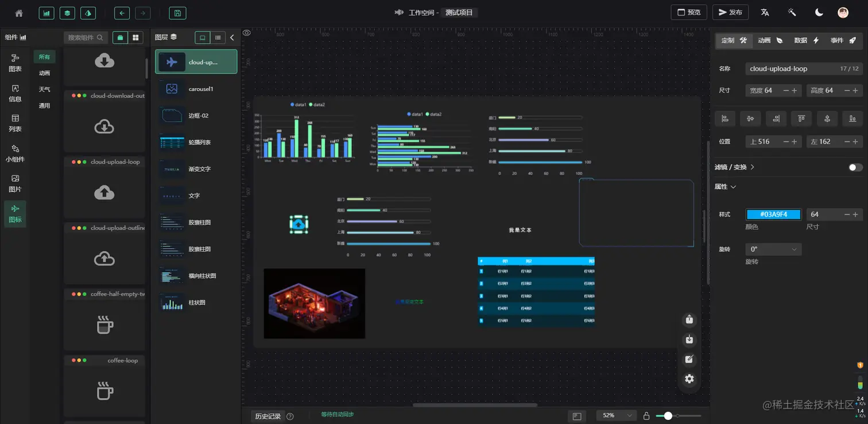Screen dimensions: 868x424
Task: Switch to the 动画 tab in properties
Action: 770,40
